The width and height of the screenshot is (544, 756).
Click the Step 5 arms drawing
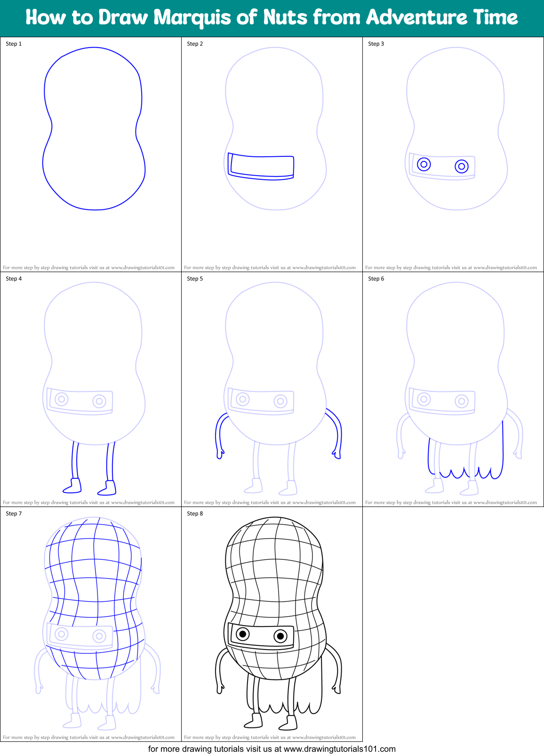(x=278, y=434)
